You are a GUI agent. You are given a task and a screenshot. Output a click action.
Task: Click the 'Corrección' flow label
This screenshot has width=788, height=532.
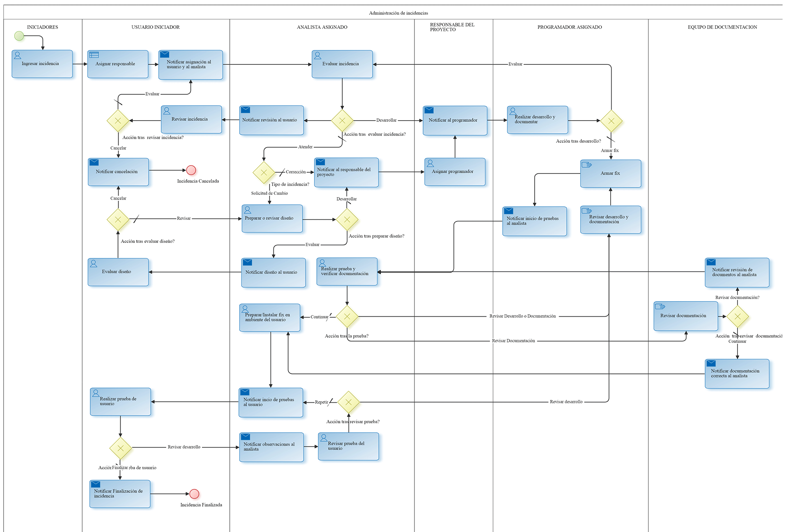295,172
